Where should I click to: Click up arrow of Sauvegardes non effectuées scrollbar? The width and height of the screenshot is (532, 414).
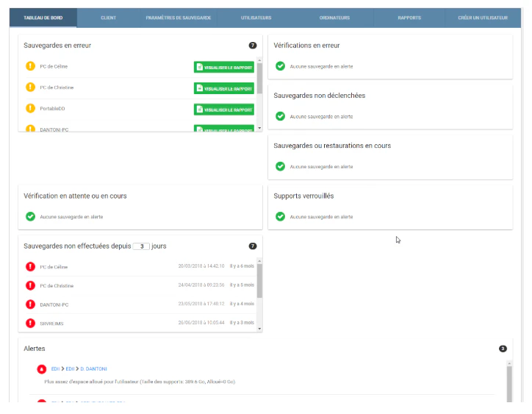click(259, 261)
